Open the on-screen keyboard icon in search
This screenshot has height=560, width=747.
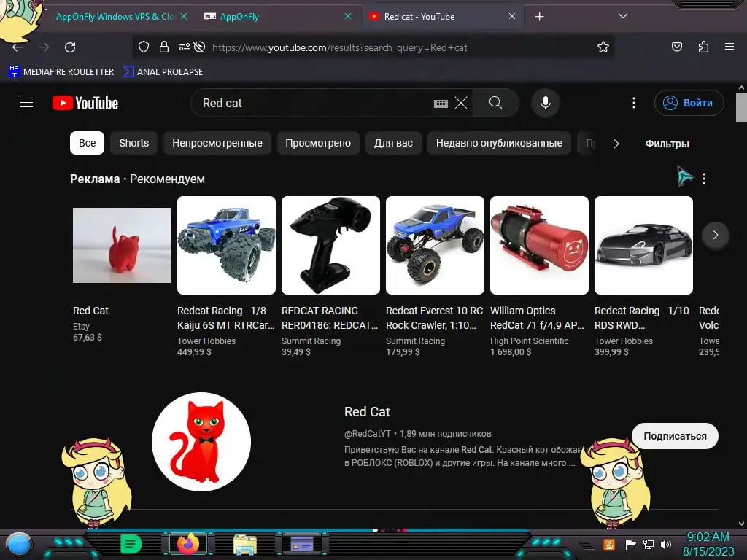441,104
